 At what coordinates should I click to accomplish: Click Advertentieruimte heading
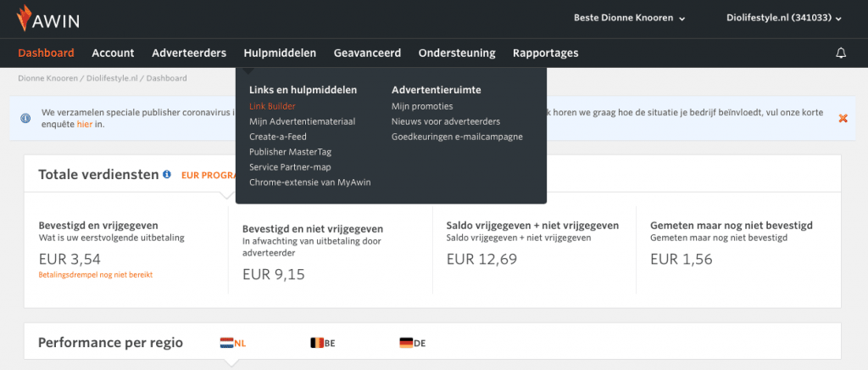point(437,90)
